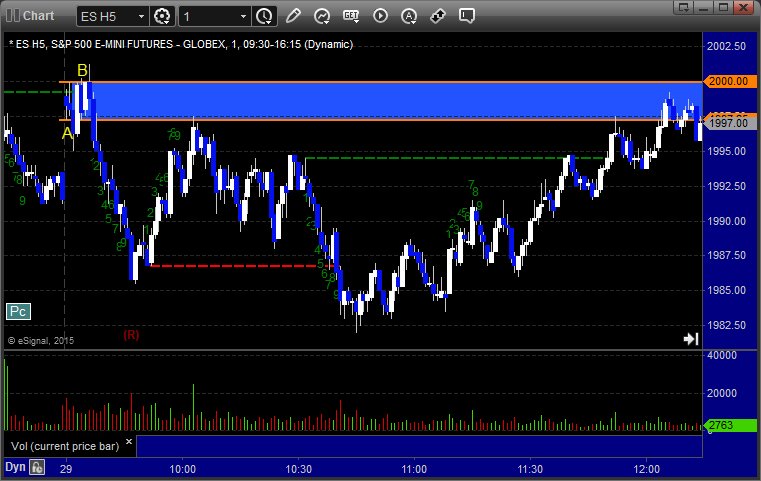Click the gray 1997.00 current price label
The image size is (761, 481).
(729, 123)
